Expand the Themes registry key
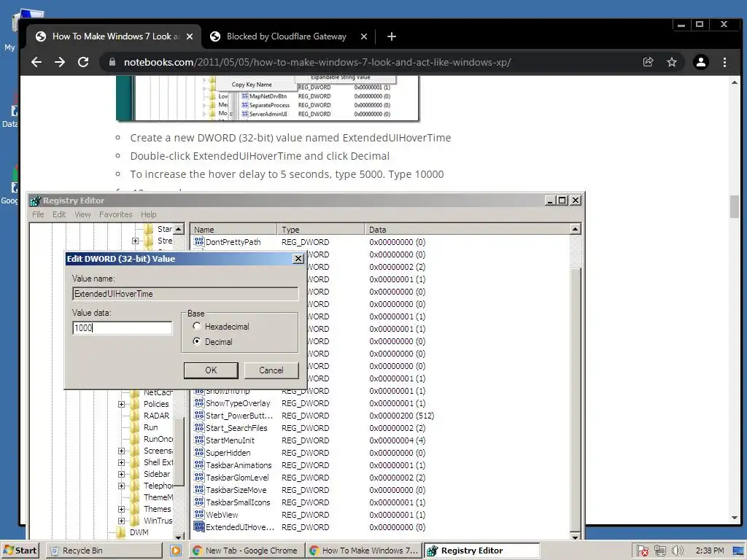This screenshot has height=560, width=747. tap(122, 509)
